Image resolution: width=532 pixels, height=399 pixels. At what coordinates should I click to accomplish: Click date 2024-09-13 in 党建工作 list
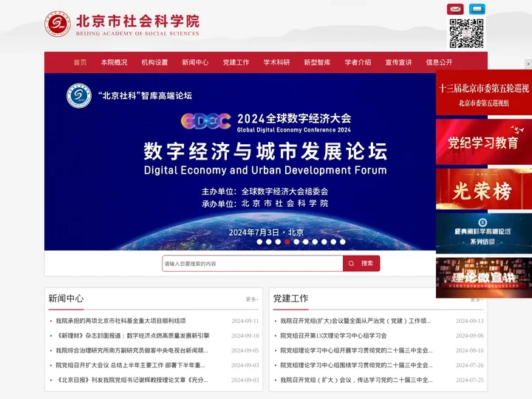[x=470, y=321]
